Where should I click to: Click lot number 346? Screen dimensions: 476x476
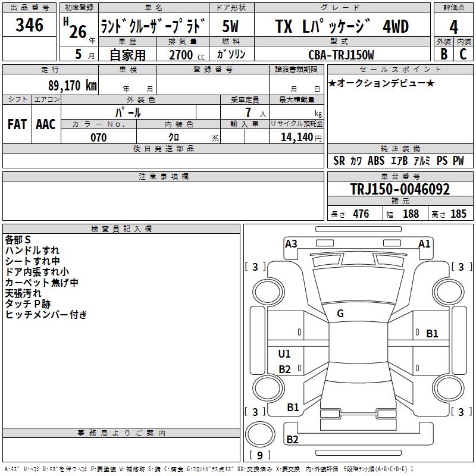(29, 24)
